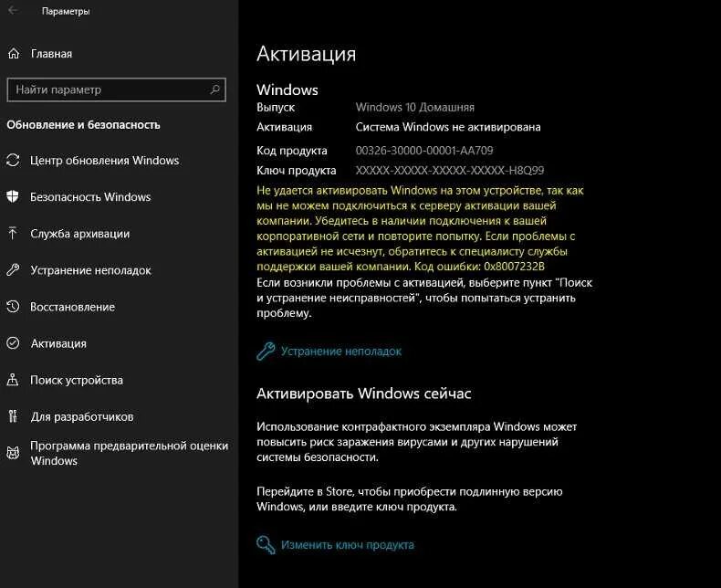
Task: Click the Windows Security shield icon
Action: click(x=13, y=197)
